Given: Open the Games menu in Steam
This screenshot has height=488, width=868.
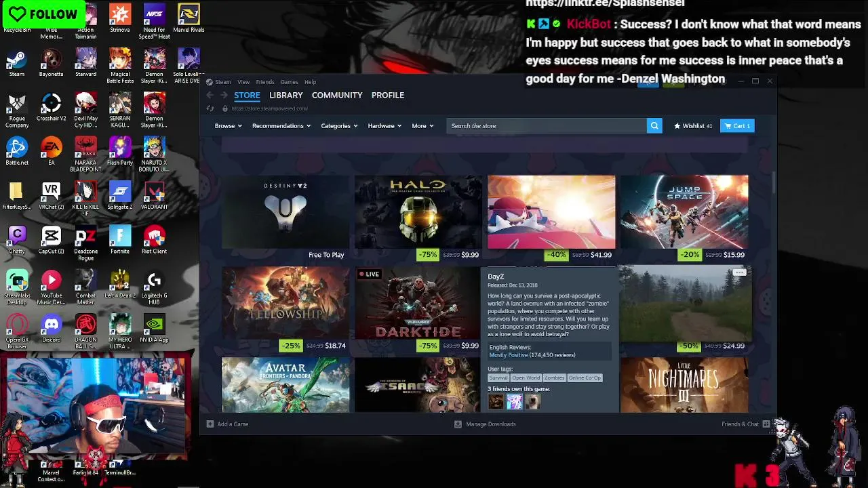Looking at the screenshot, I should (289, 82).
